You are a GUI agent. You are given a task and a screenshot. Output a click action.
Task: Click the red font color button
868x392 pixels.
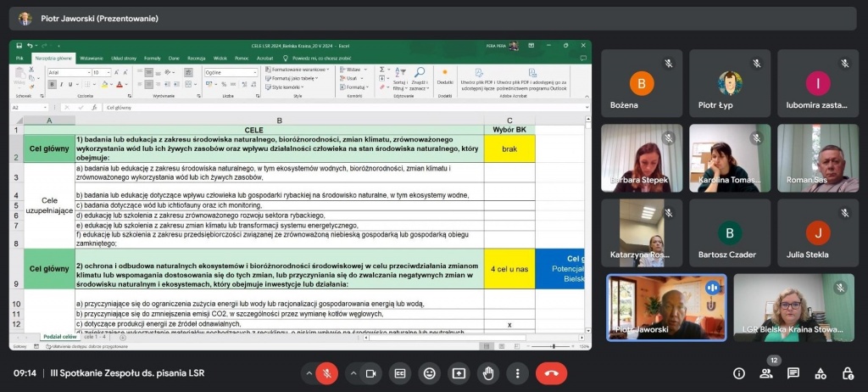point(119,84)
